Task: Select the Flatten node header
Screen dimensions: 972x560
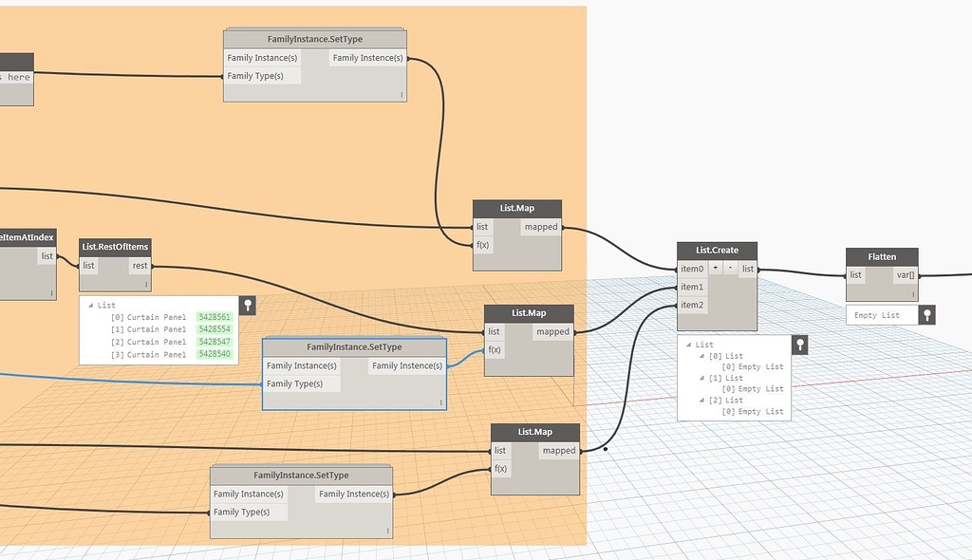Action: click(x=881, y=256)
